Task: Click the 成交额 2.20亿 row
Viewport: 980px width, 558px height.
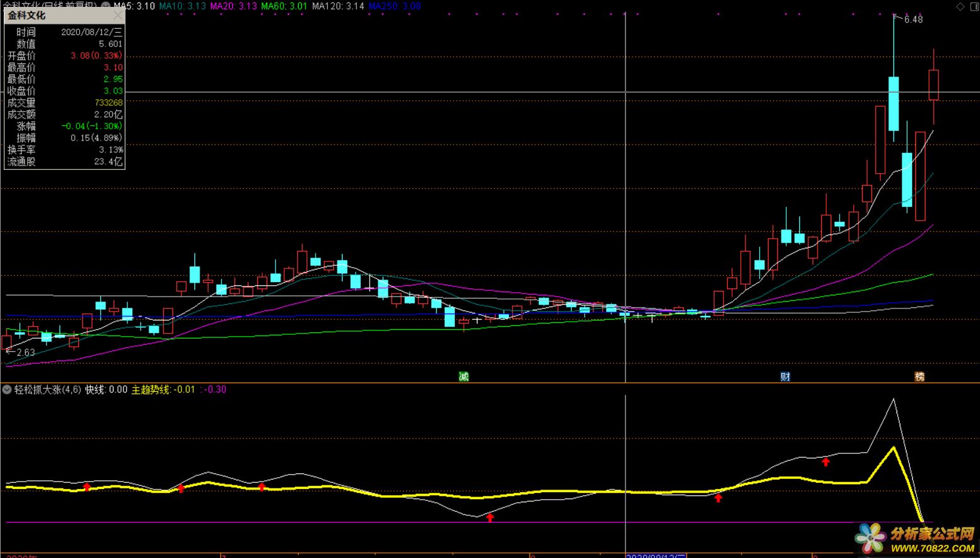Action: [65, 114]
